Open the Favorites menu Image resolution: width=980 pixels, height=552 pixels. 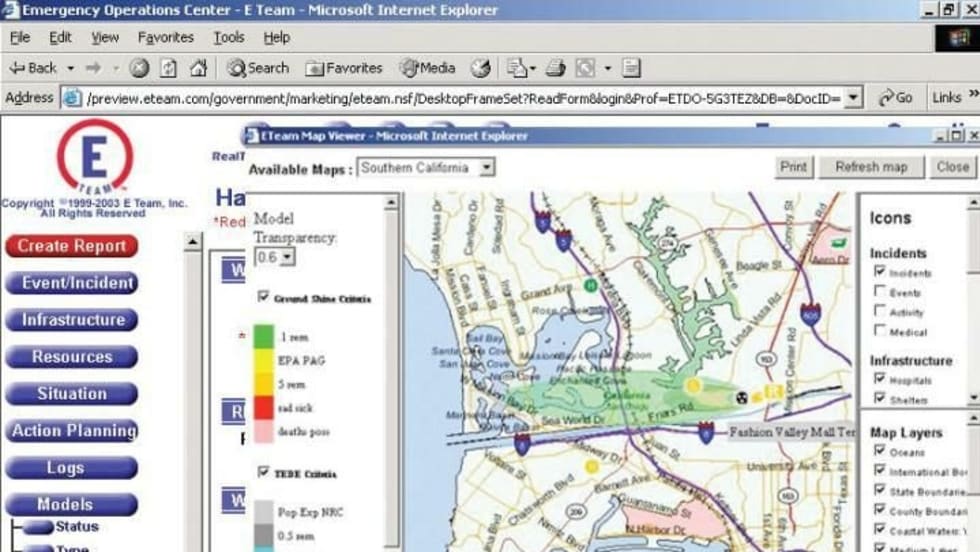click(x=166, y=37)
